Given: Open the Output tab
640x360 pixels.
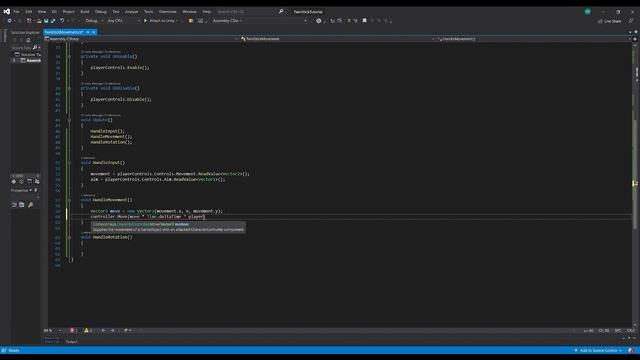Looking at the screenshot, I should pos(72,342).
